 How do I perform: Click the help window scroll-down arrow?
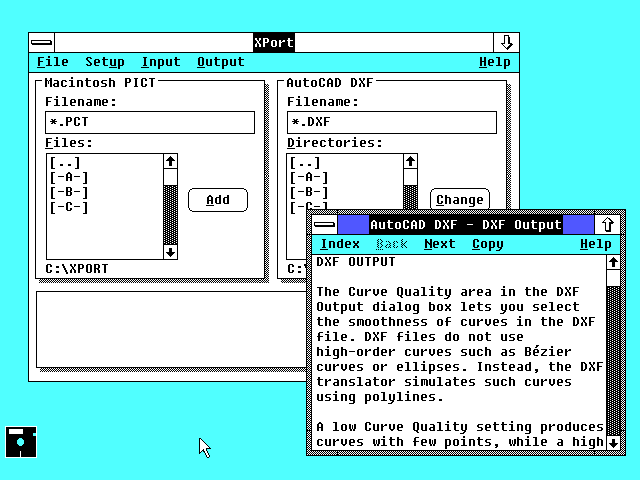(613, 442)
